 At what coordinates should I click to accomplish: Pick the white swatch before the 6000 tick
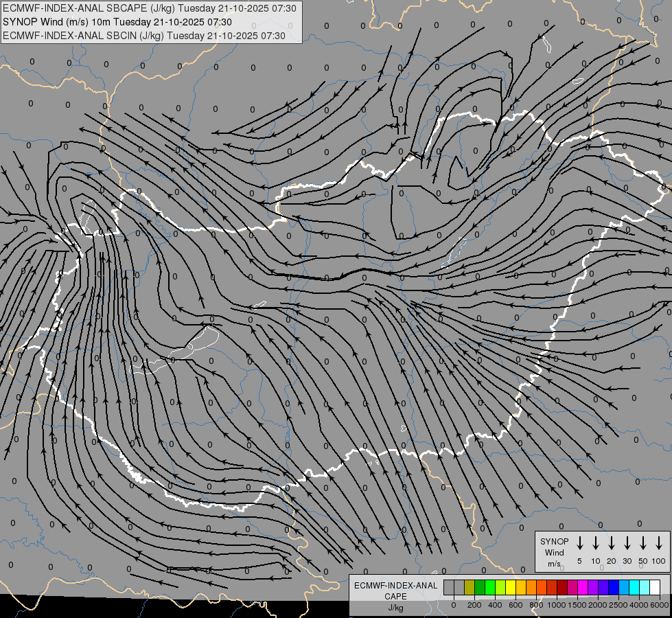coord(654,588)
